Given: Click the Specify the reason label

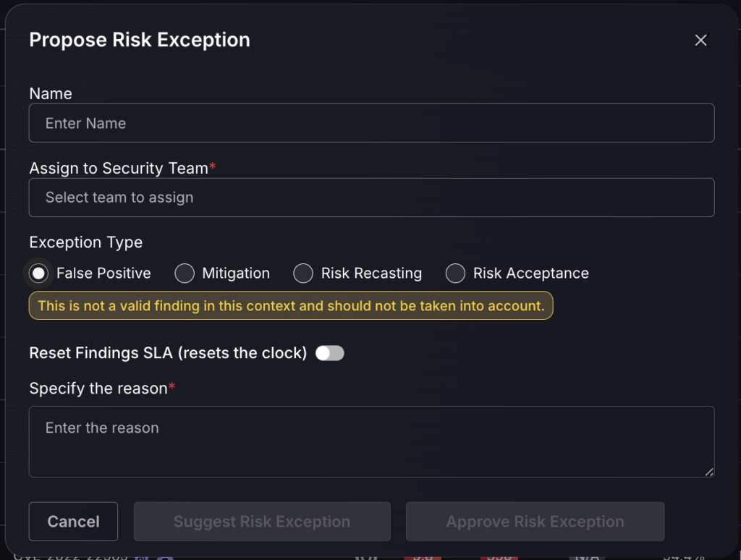Looking at the screenshot, I should pos(98,389).
